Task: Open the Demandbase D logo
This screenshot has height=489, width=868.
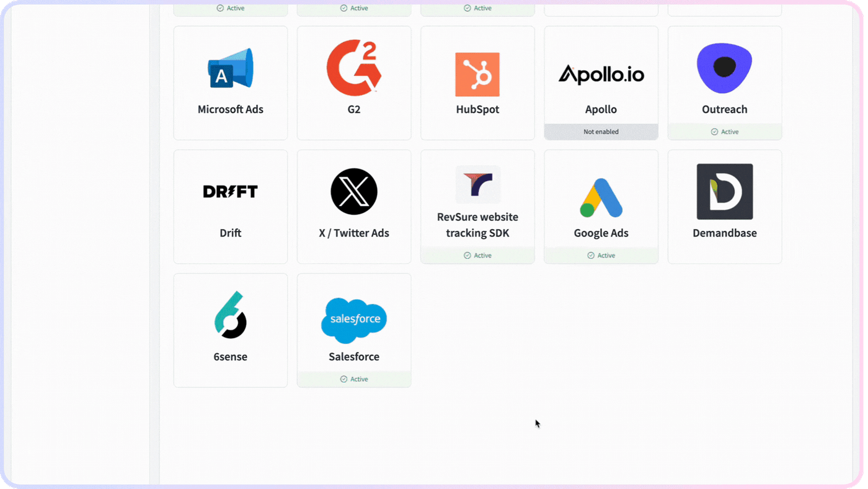Action: pos(725,192)
